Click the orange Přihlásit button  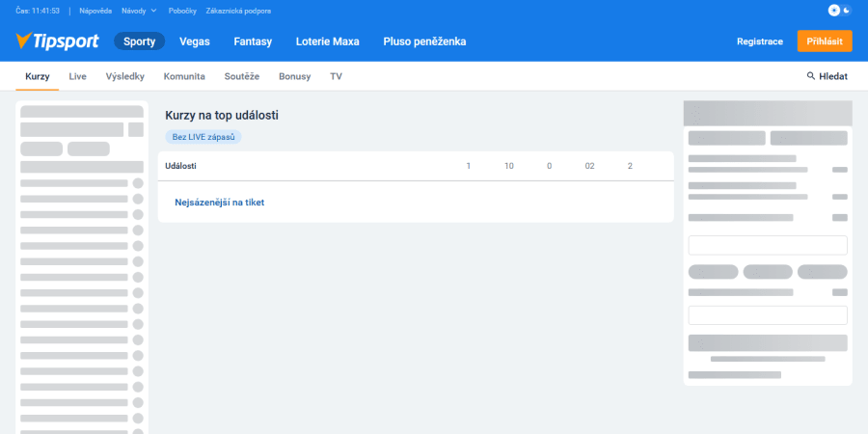point(825,41)
